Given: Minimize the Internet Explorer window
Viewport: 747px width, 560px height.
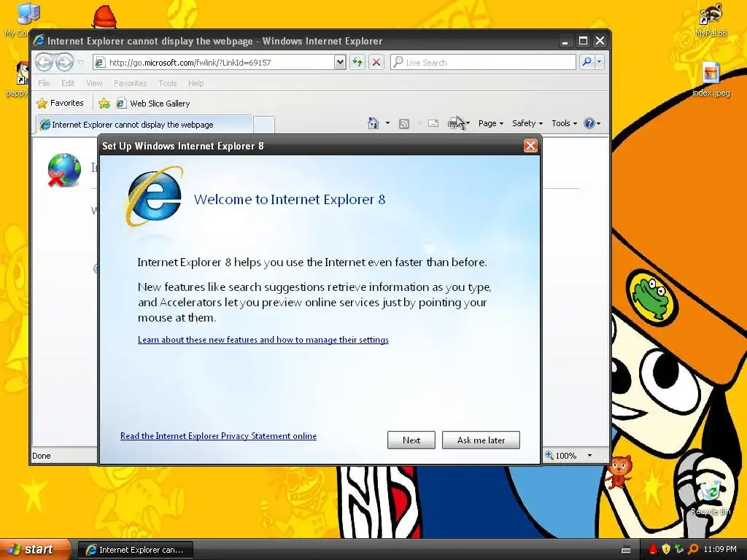Looking at the screenshot, I should click(x=565, y=41).
